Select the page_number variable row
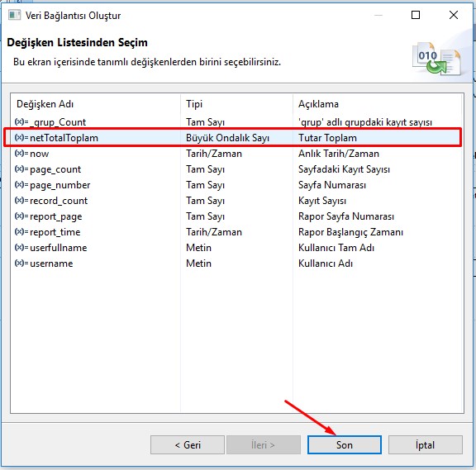The image size is (476, 470). [237, 185]
